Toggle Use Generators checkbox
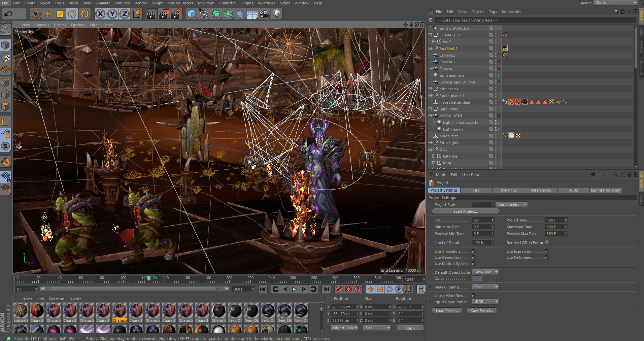The width and height of the screenshot is (644, 341). tap(474, 257)
